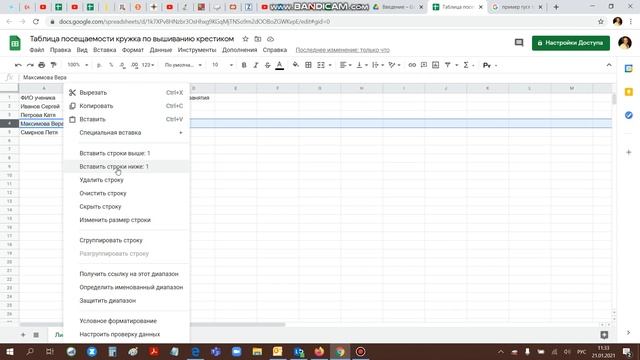640x360 pixels.
Task: Choose Скрыть строку
Action: 126,207
